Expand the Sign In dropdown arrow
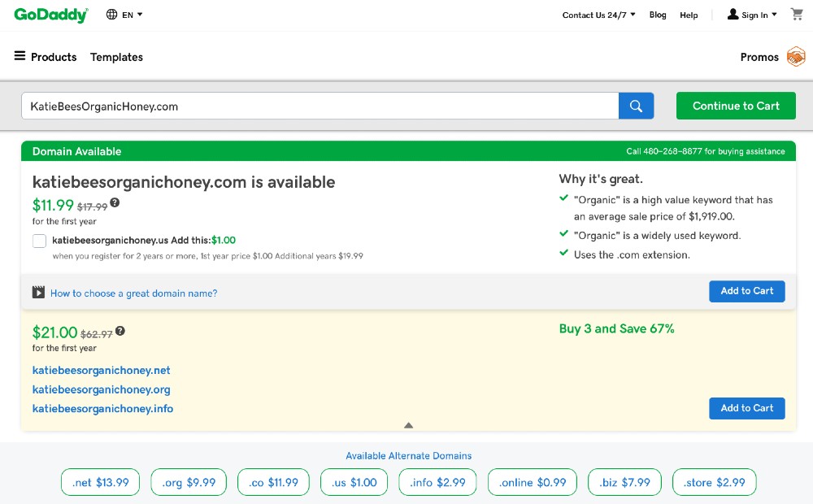The height and width of the screenshot is (504, 813). [x=774, y=15]
